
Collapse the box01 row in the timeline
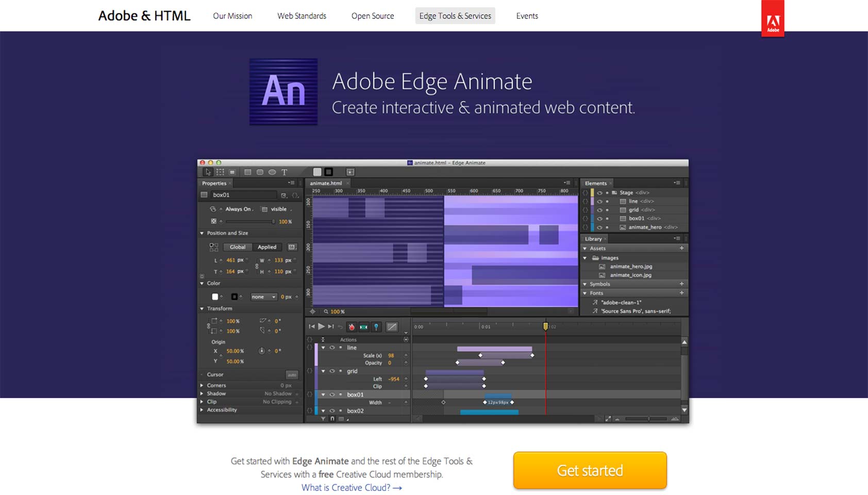[x=323, y=394]
